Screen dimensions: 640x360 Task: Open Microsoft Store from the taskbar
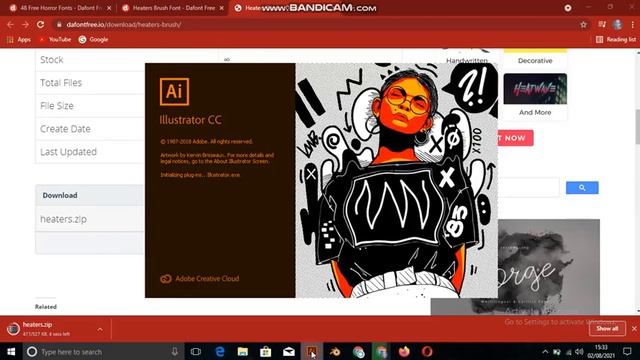click(266, 351)
